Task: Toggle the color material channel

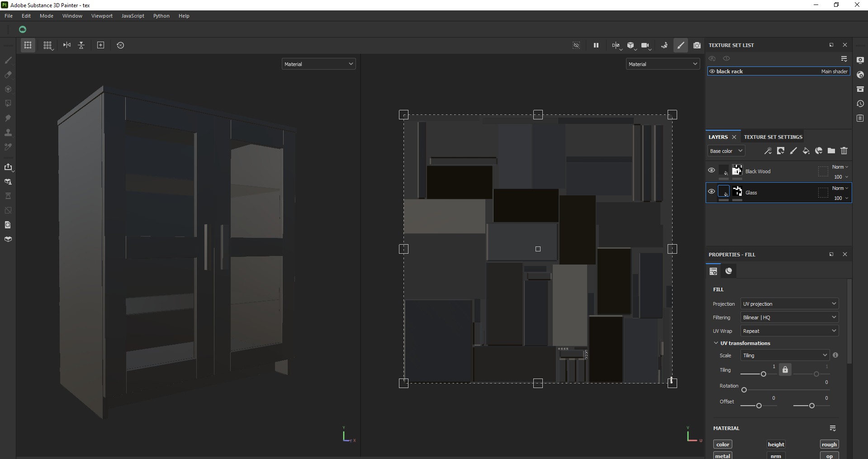Action: (x=723, y=445)
